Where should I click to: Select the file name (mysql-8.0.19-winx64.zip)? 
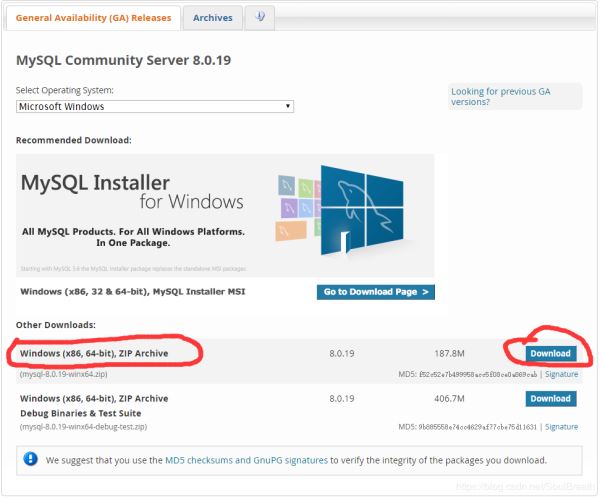coord(64,374)
